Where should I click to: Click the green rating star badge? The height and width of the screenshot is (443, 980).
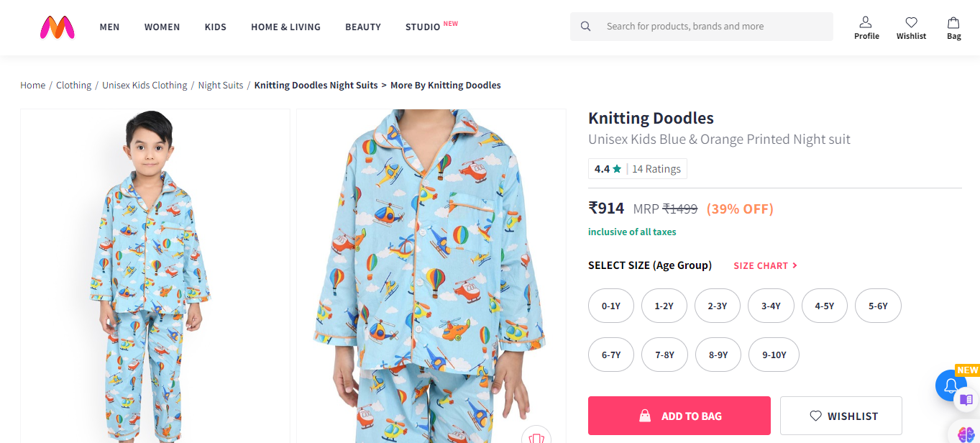tap(617, 169)
